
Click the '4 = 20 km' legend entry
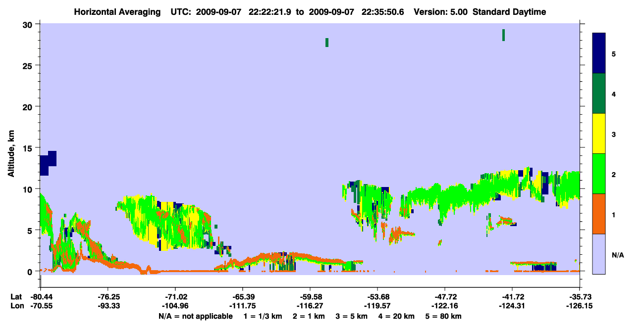398,316
